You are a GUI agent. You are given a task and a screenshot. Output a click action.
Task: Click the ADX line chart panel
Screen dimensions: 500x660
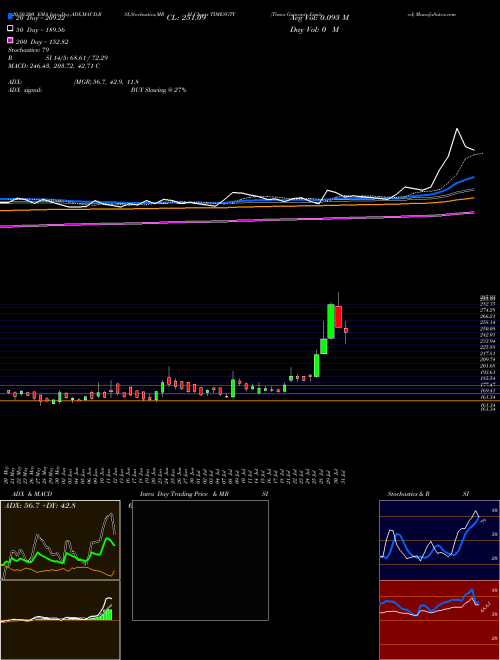[60, 540]
